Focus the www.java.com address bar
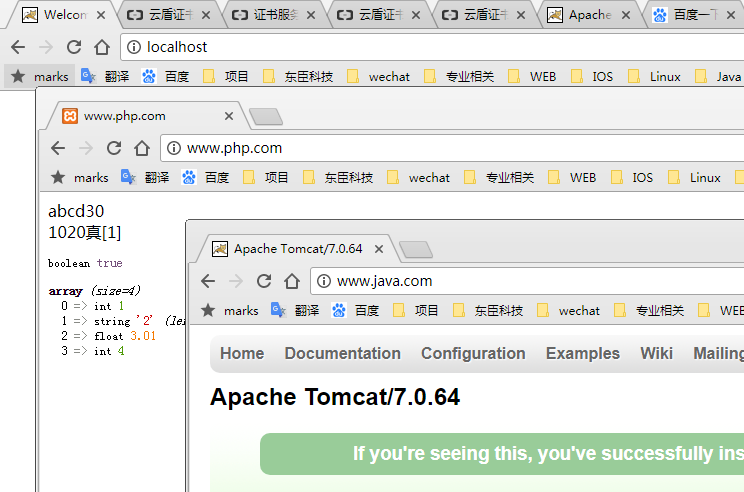 [527, 281]
